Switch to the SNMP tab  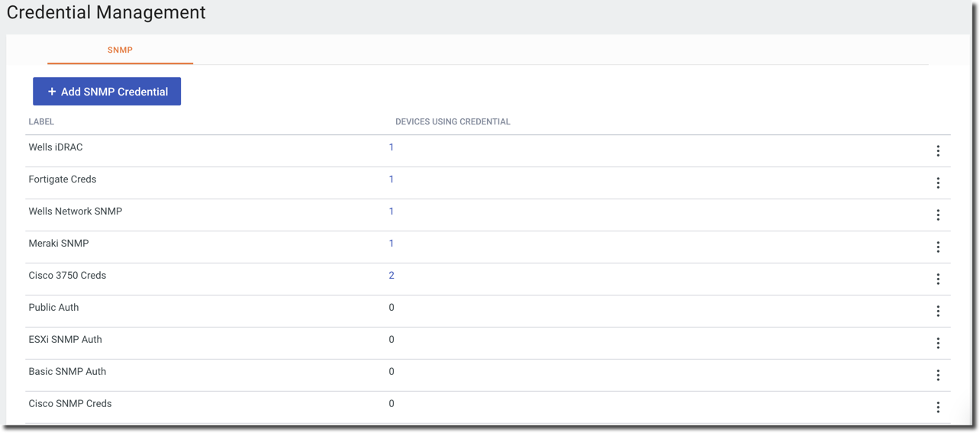pos(120,50)
